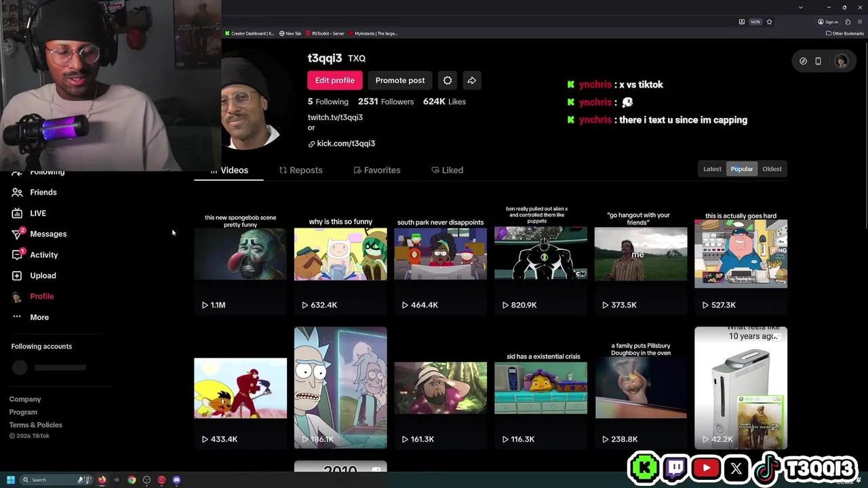The height and width of the screenshot is (488, 868).
Task: Click the 140% zoom level indicator
Action: [x=755, y=22]
